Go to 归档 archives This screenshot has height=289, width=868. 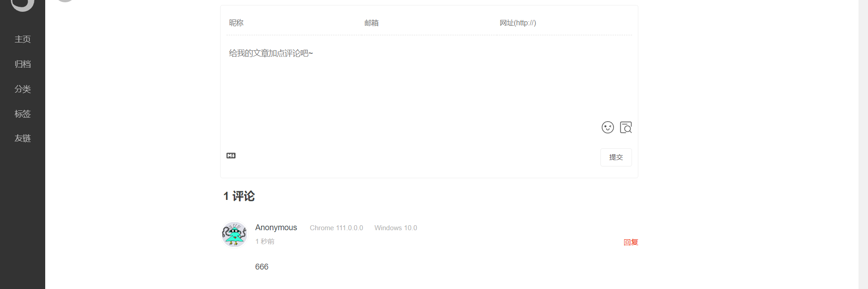pos(23,64)
